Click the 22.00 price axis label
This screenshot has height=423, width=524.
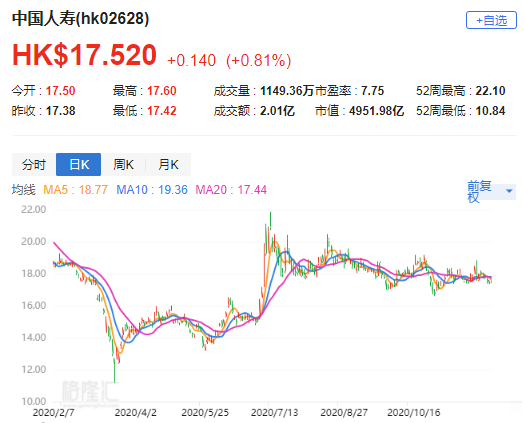point(33,209)
